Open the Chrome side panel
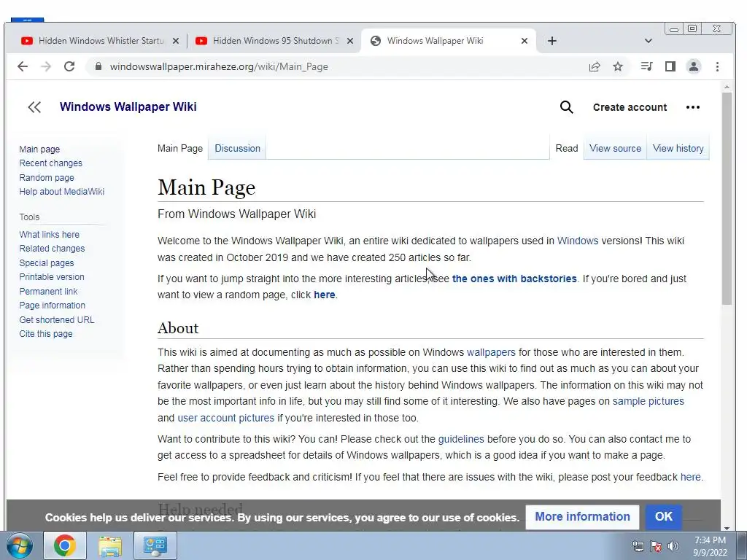747x560 pixels. (670, 66)
